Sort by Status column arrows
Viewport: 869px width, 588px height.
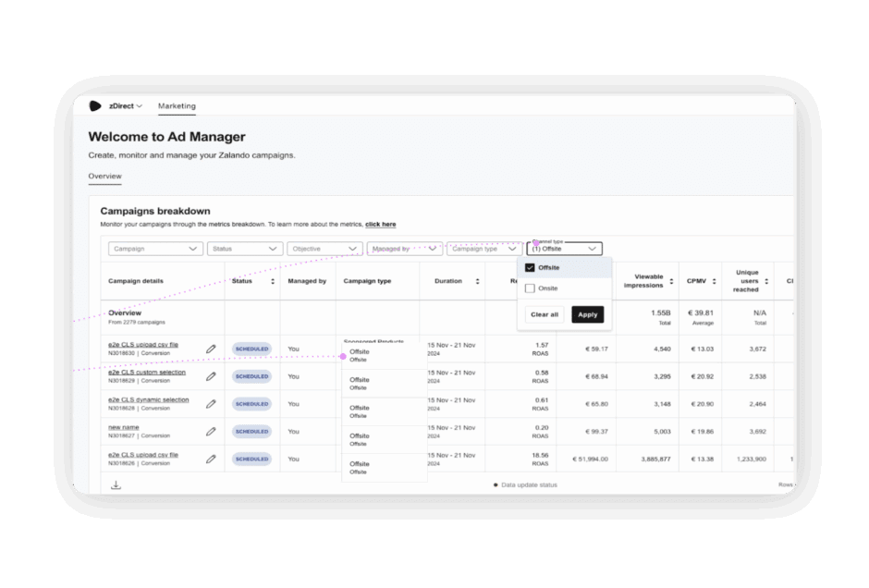(273, 282)
